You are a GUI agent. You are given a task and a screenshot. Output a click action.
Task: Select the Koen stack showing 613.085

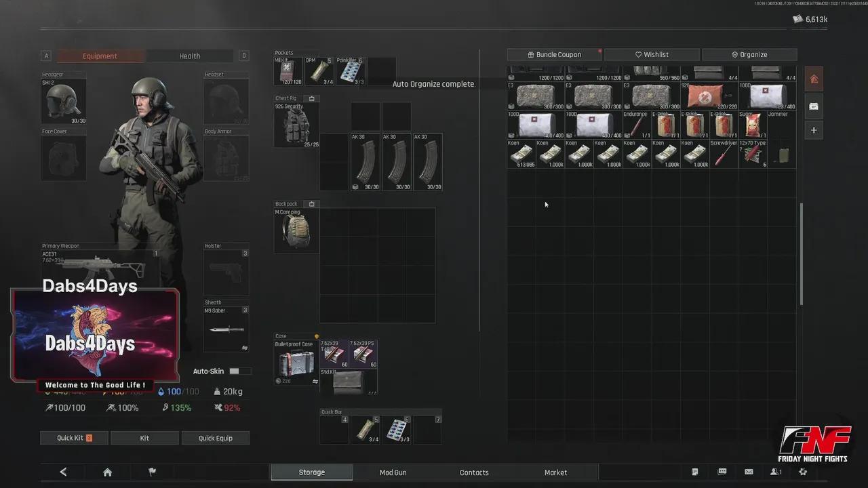tap(521, 154)
